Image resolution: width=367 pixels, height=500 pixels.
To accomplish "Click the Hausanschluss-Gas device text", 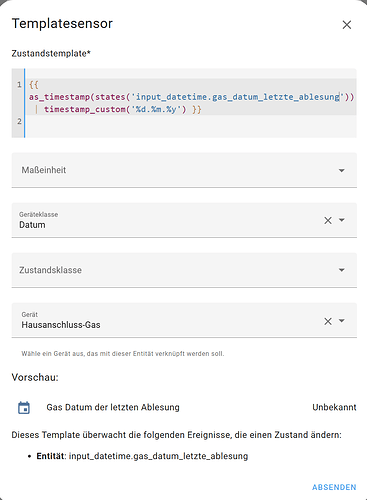I will [x=61, y=325].
